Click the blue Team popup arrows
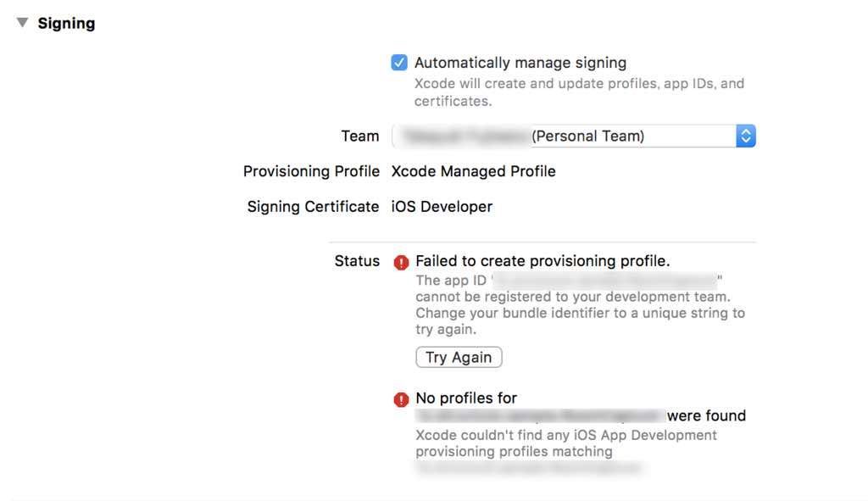Image resolution: width=868 pixels, height=501 pixels. (x=745, y=136)
